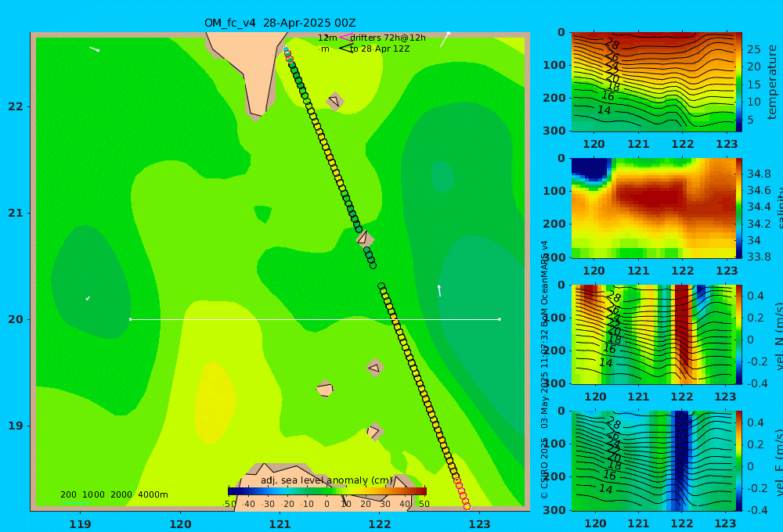Open the northward velocity section panel

653,334
